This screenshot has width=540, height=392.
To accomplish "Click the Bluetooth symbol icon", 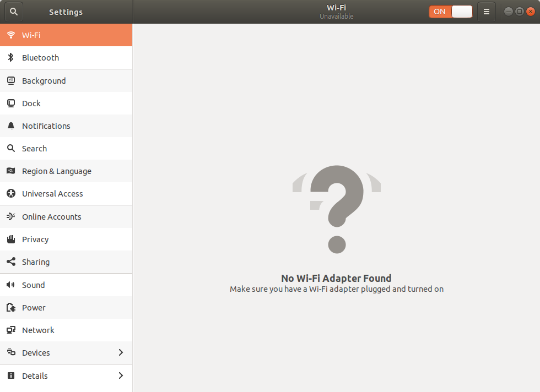I will tap(11, 57).
